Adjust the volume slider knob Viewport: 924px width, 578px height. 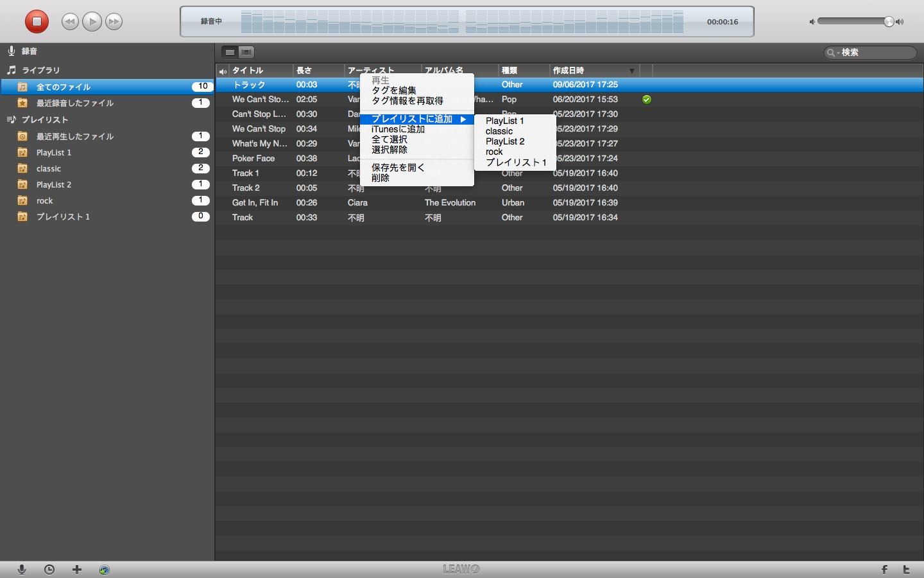(x=889, y=22)
